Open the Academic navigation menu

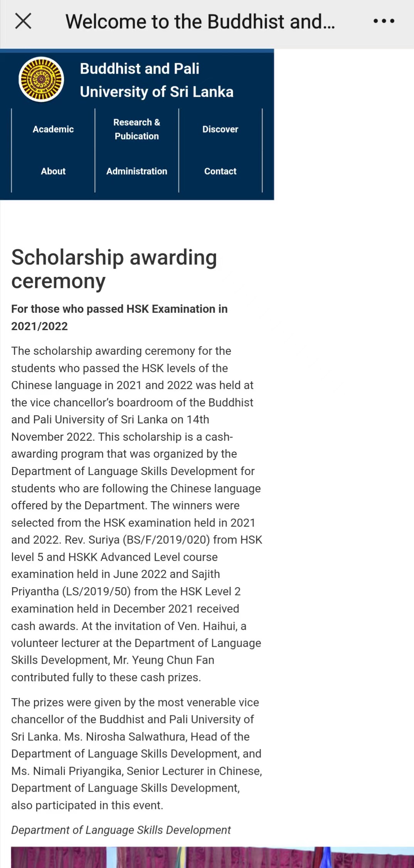click(x=53, y=129)
